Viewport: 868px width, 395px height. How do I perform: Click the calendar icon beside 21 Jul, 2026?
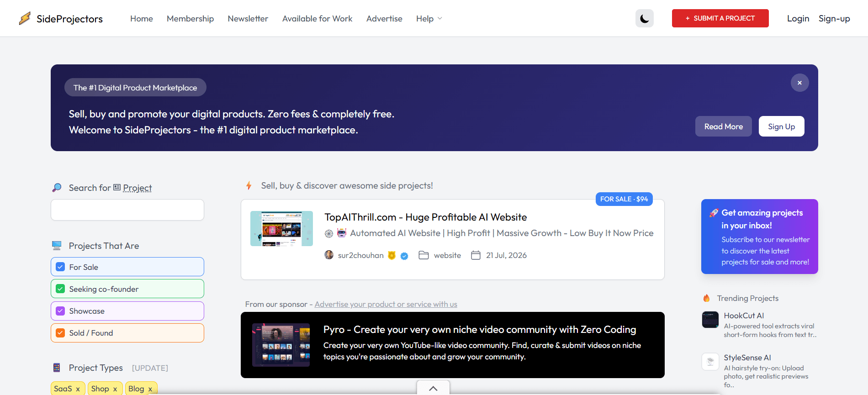(476, 255)
